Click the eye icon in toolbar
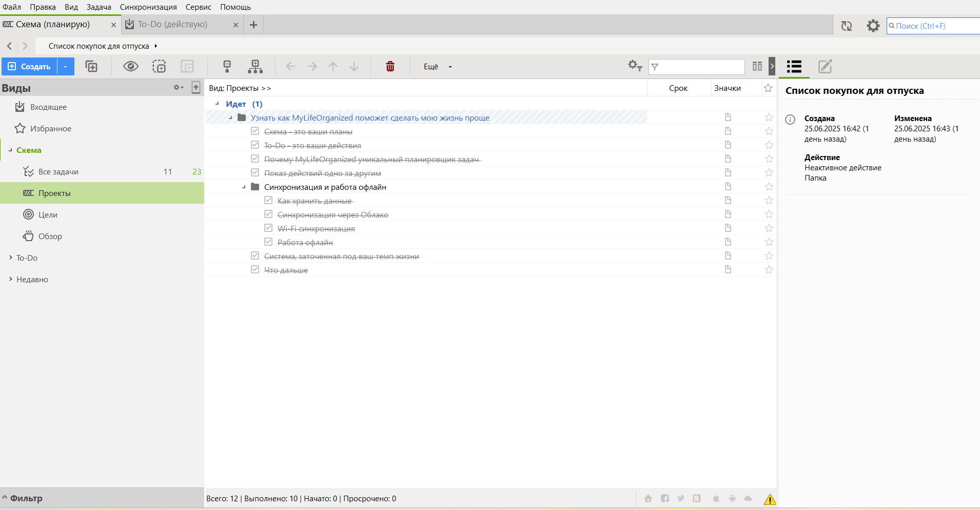980x510 pixels. click(130, 67)
